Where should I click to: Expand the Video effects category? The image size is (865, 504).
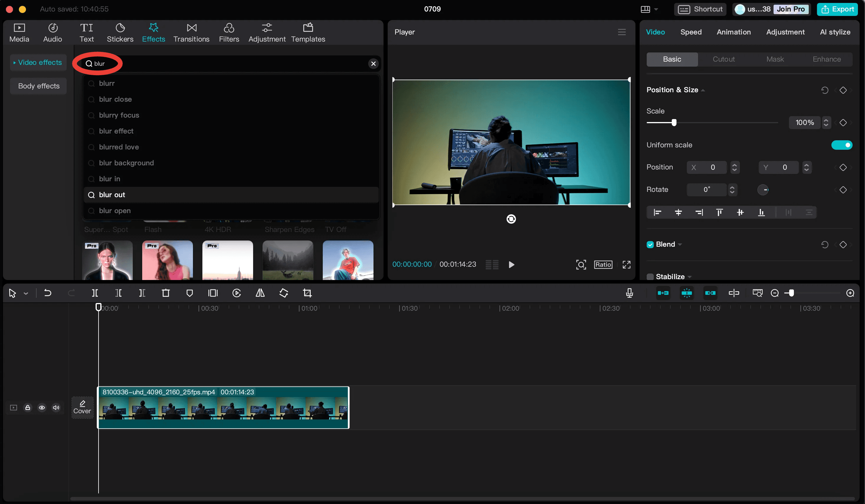38,62
